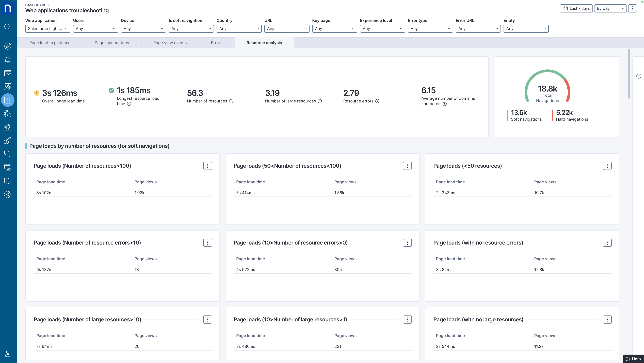This screenshot has width=644, height=363.
Task: Switch to the Errors tab
Action: [x=217, y=43]
